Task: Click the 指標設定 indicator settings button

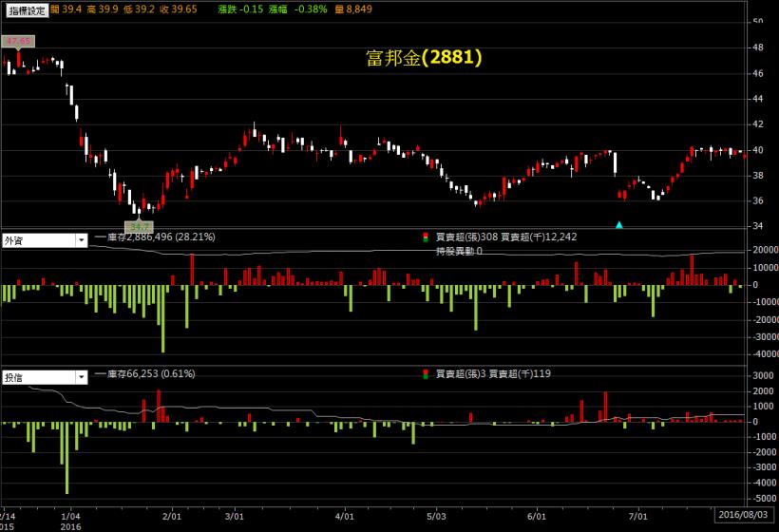Action: (x=27, y=9)
